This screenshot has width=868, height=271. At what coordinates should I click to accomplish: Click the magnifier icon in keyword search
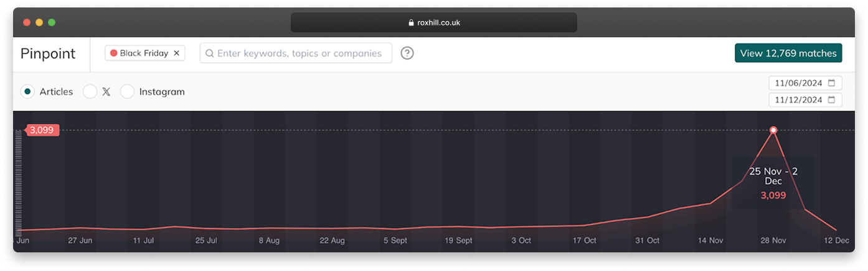click(x=210, y=53)
